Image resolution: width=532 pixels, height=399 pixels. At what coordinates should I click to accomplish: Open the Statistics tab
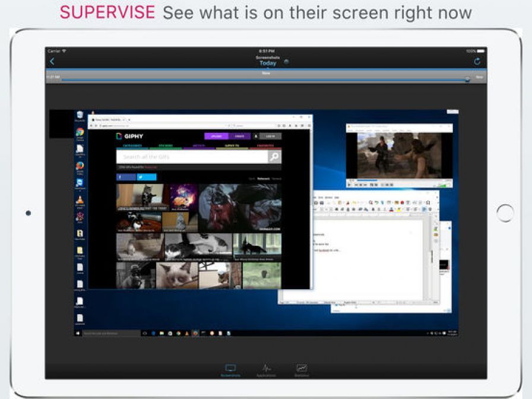point(302,370)
